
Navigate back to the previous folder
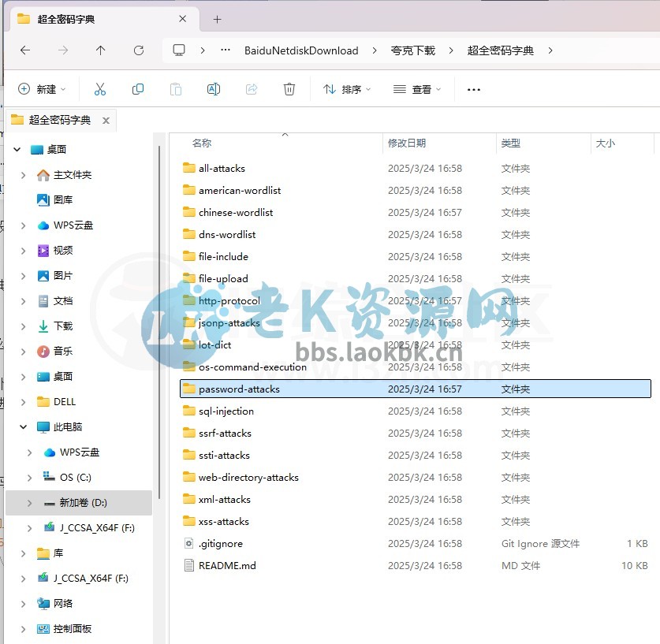[25, 50]
